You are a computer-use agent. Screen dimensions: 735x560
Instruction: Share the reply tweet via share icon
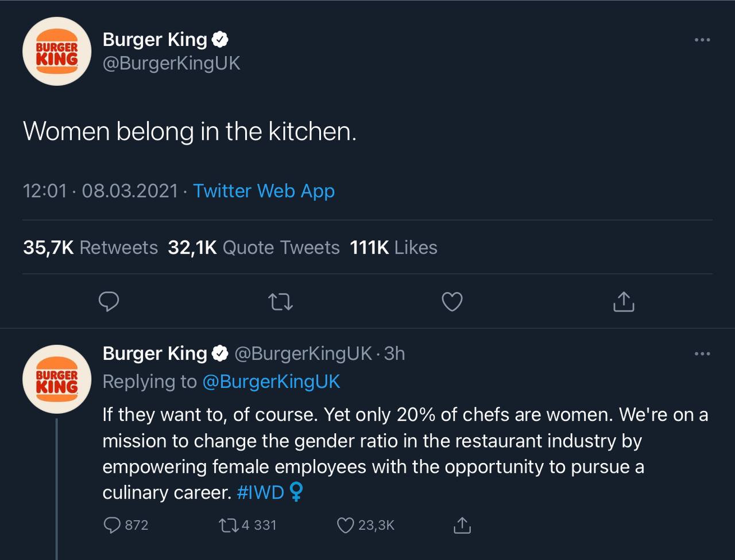[462, 525]
